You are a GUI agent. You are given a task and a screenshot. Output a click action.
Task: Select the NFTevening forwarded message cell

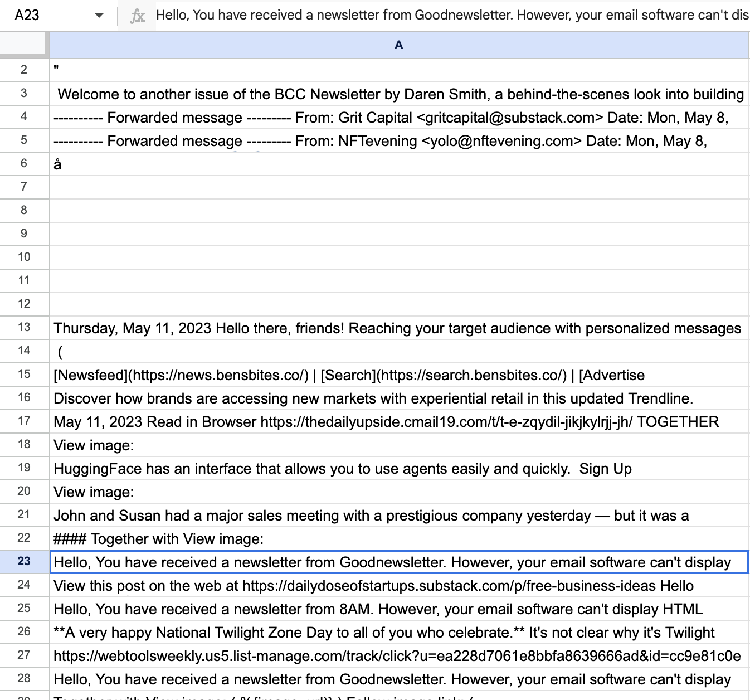point(399,140)
